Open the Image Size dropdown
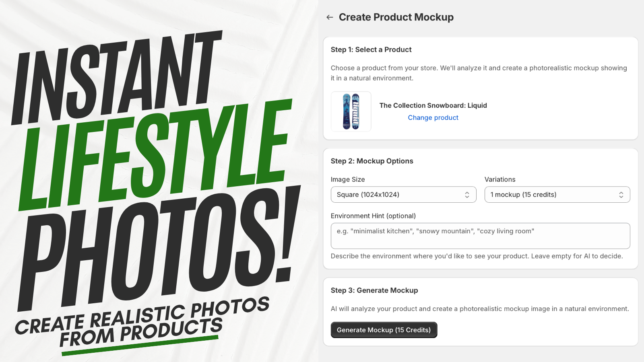The width and height of the screenshot is (644, 362). 403,195
